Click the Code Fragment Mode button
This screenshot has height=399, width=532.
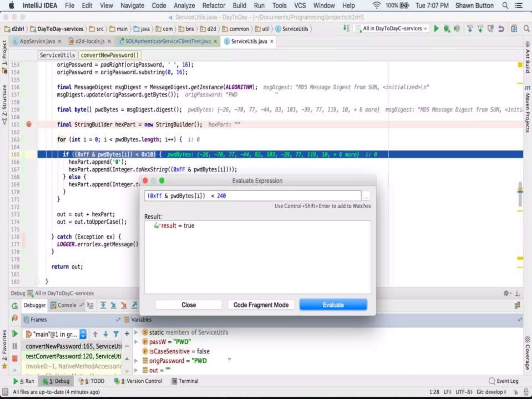(261, 305)
